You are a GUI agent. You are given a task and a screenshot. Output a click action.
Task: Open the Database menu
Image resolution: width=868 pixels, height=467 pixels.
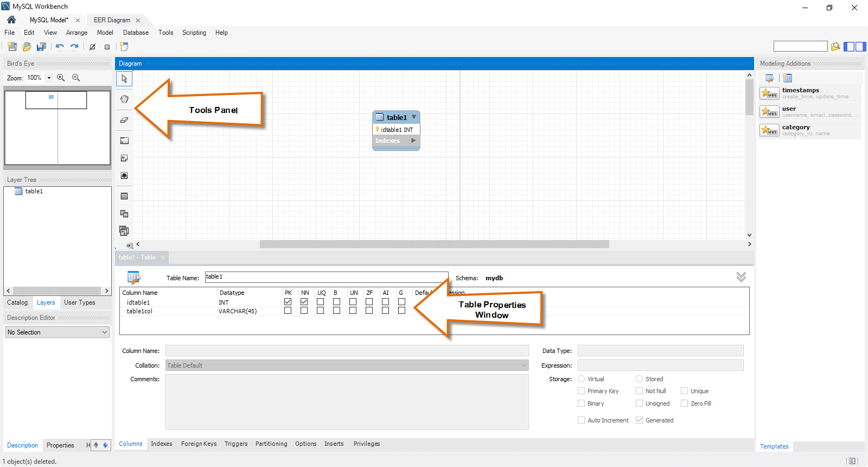136,33
